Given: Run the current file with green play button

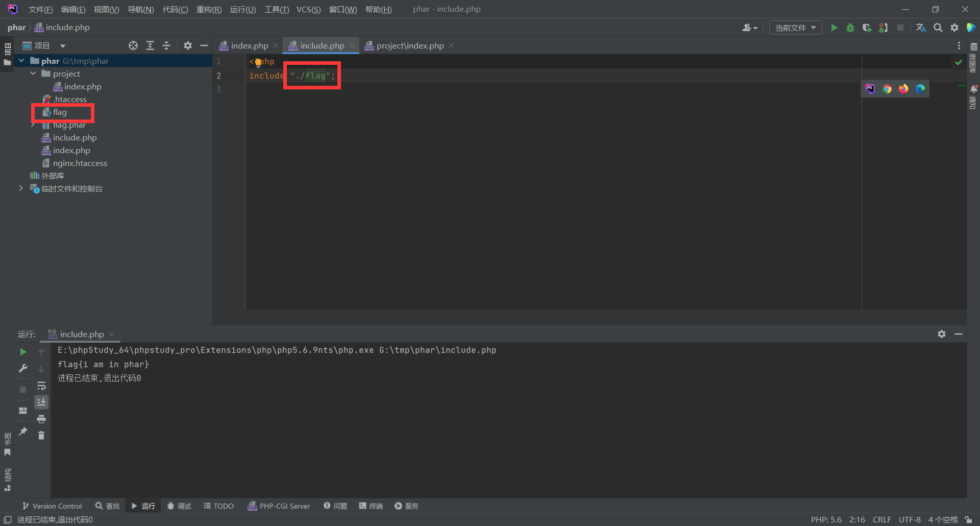Looking at the screenshot, I should 834,28.
